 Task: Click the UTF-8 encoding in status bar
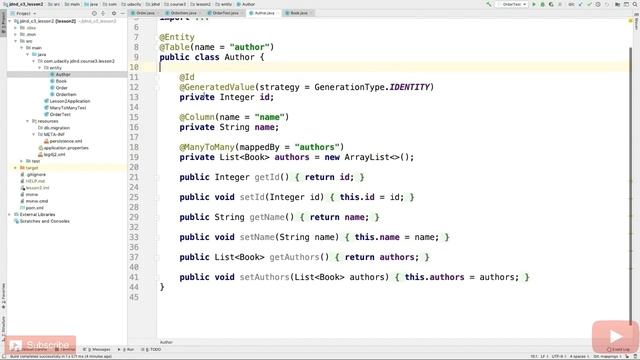point(558,356)
